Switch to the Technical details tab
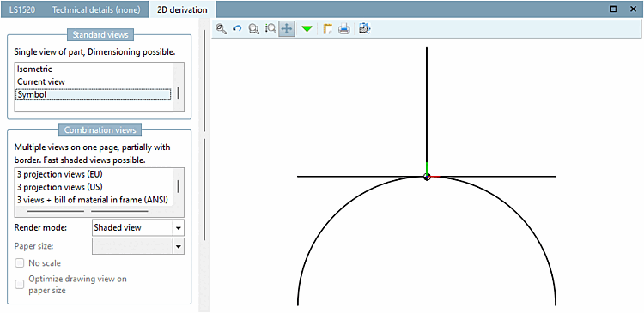 click(x=96, y=9)
